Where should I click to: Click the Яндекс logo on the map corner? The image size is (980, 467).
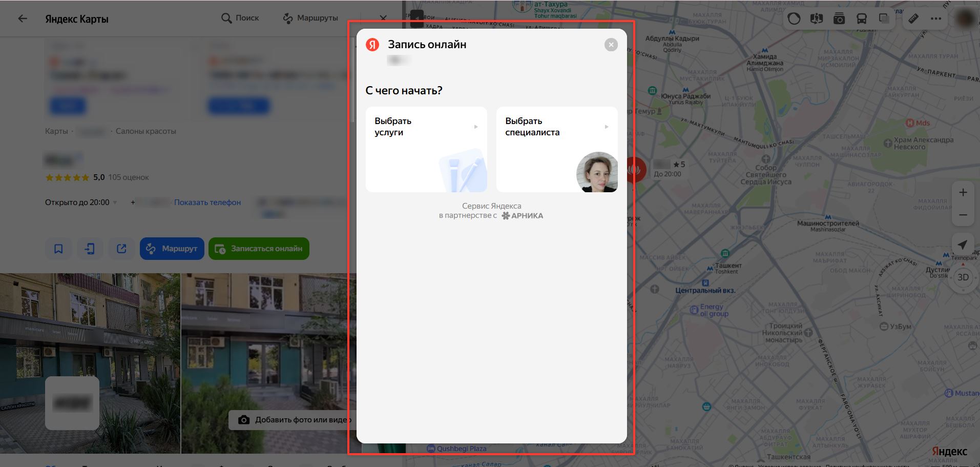pos(949,451)
